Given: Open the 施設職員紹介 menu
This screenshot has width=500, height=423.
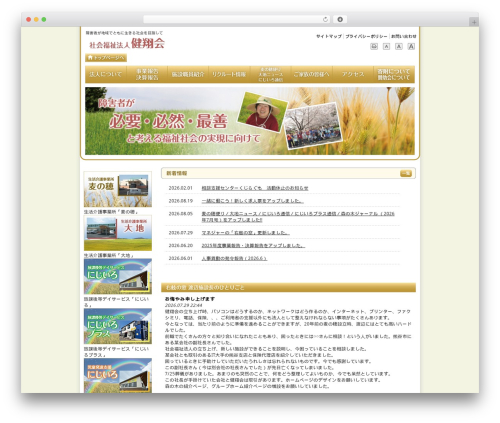Looking at the screenshot, I should pos(188,74).
